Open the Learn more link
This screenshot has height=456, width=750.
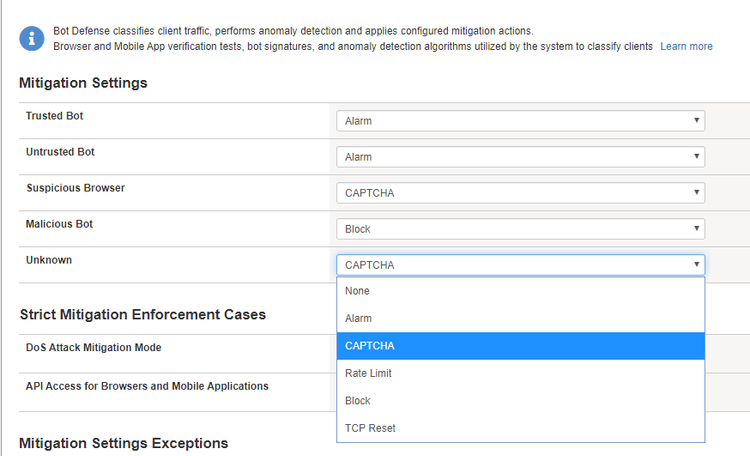[x=686, y=46]
